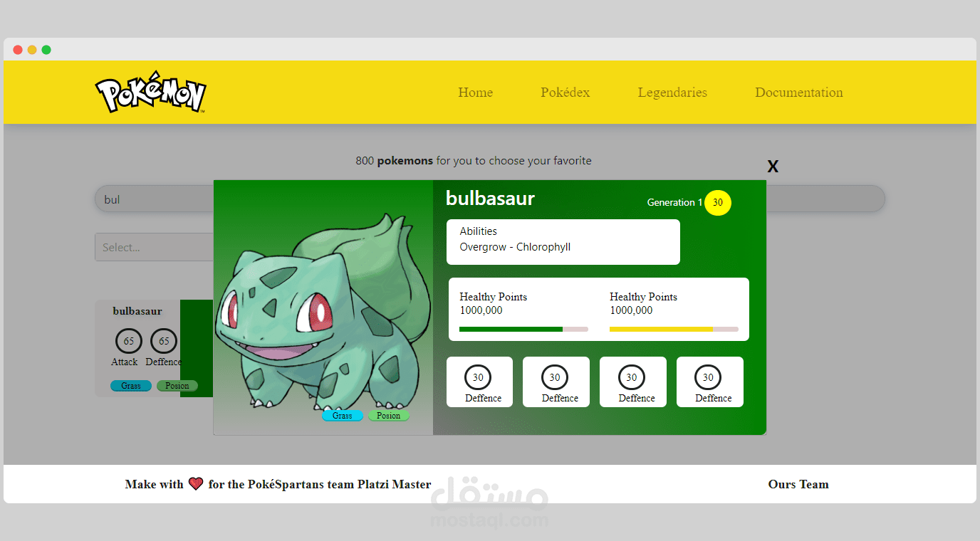Click the Grass tag on background card

(x=131, y=386)
